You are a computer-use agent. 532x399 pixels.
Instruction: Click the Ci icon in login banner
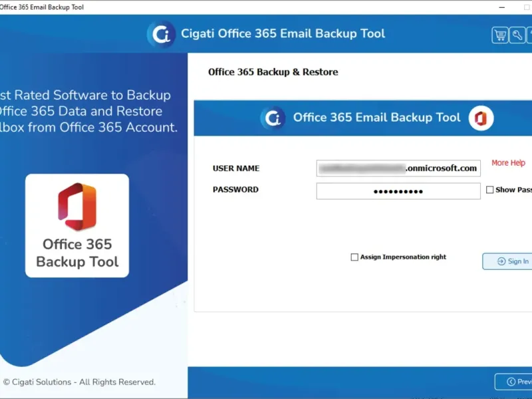point(273,118)
